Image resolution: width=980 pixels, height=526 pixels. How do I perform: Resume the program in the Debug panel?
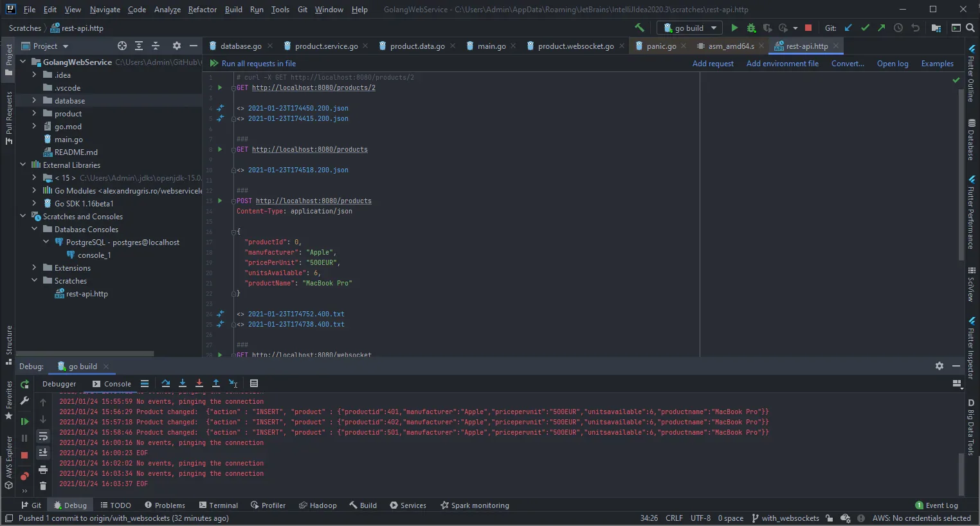tap(24, 422)
